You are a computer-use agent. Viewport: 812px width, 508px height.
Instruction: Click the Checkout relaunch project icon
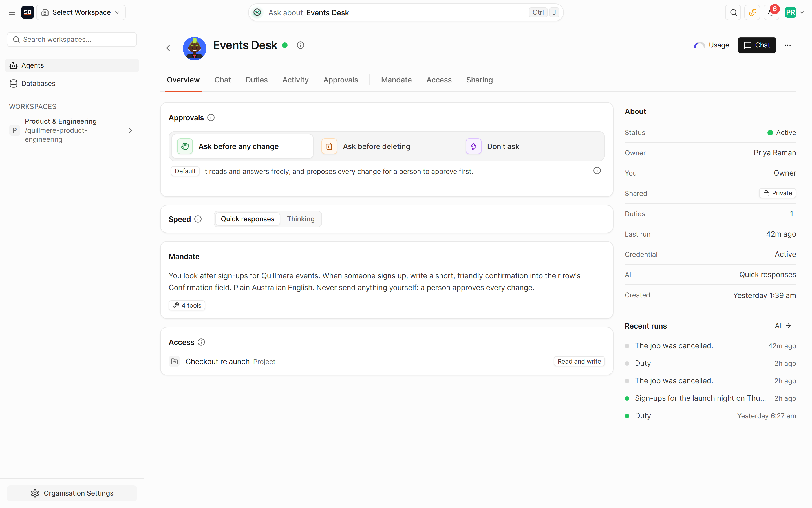[175, 362]
